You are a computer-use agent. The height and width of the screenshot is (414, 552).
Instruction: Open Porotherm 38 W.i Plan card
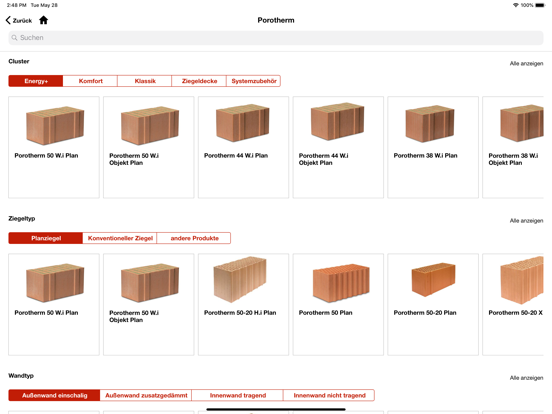tap(433, 147)
